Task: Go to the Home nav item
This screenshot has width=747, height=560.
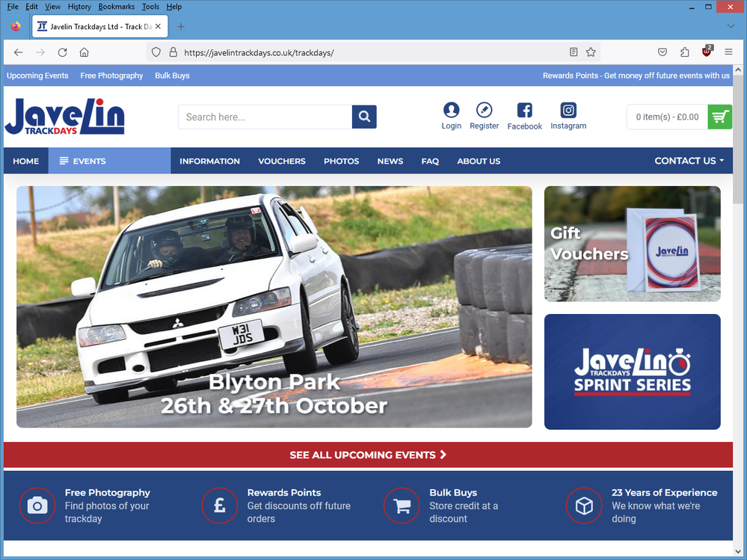Action: coord(25,161)
